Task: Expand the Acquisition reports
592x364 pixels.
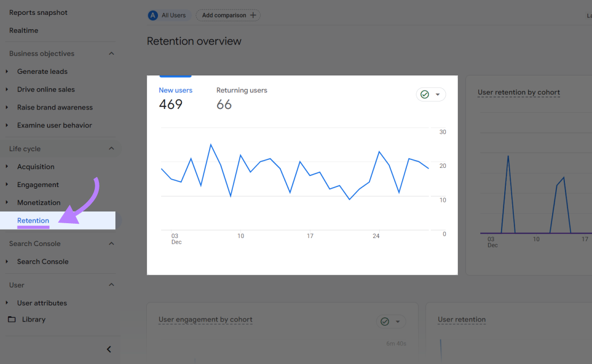Action: pyautogui.click(x=7, y=167)
